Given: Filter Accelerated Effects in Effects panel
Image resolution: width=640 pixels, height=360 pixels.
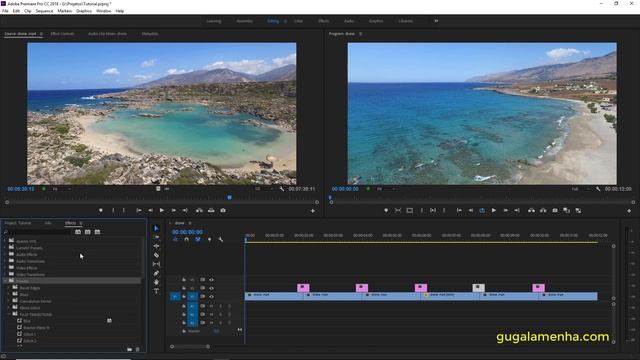Looking at the screenshot, I should coord(78,232).
